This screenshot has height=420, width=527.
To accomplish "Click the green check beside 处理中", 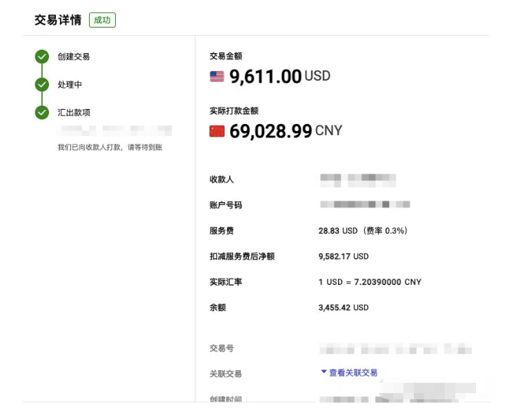I will (42, 85).
